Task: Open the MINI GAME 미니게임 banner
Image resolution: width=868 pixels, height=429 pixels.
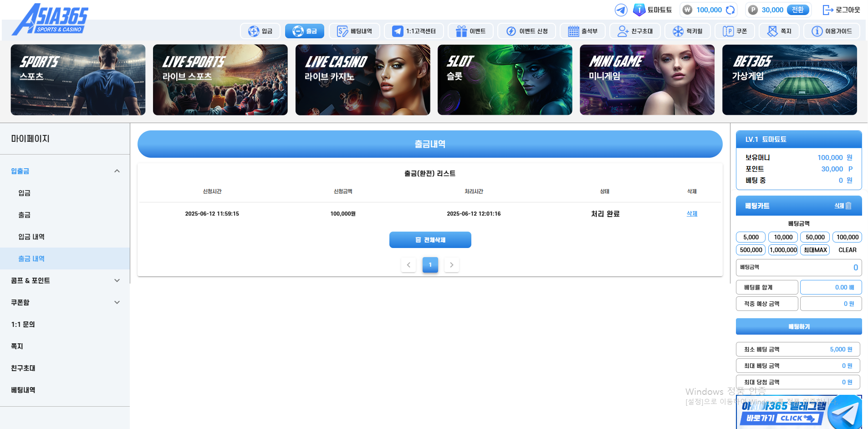Action: (647, 80)
